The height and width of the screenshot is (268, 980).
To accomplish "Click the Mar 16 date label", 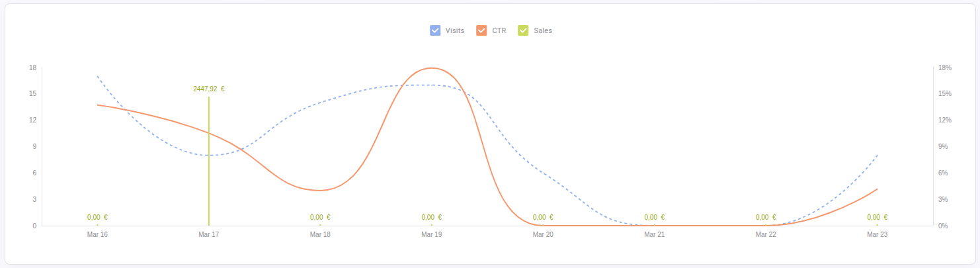I will [97, 234].
